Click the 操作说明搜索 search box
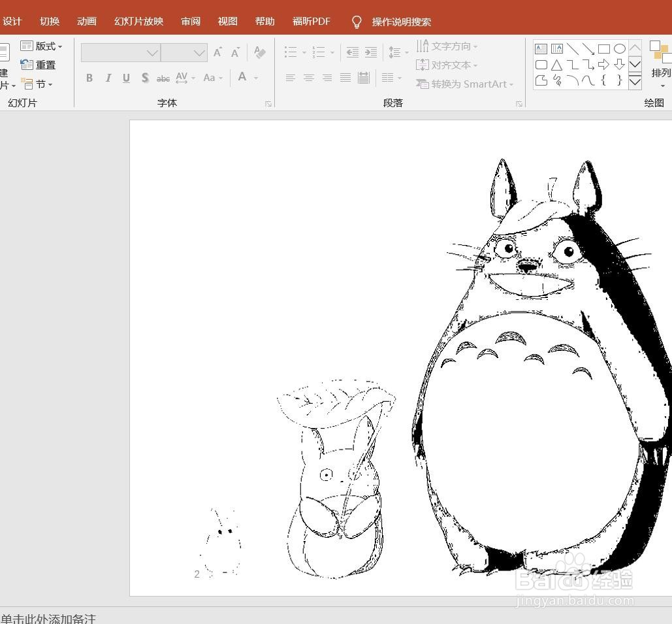The height and width of the screenshot is (624, 672). click(401, 22)
